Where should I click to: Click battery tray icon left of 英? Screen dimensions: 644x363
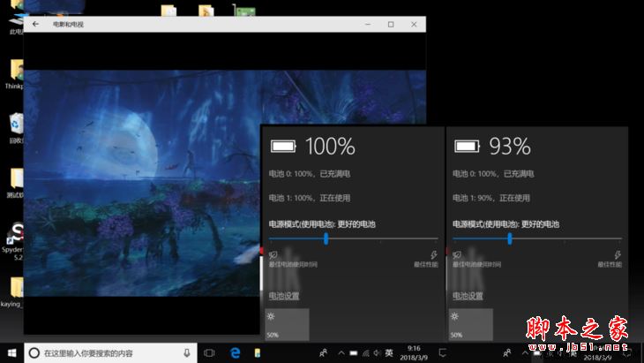pos(354,353)
